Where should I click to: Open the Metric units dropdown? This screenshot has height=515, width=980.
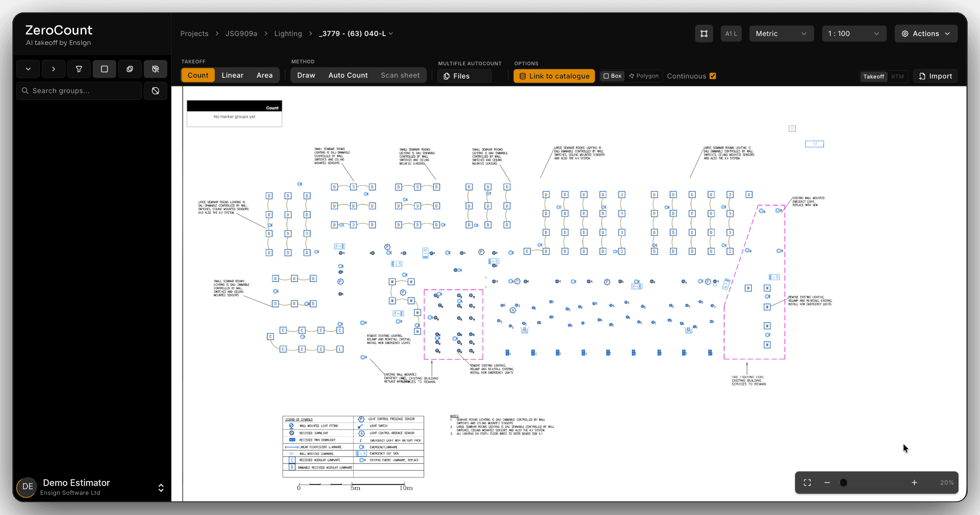coord(781,34)
